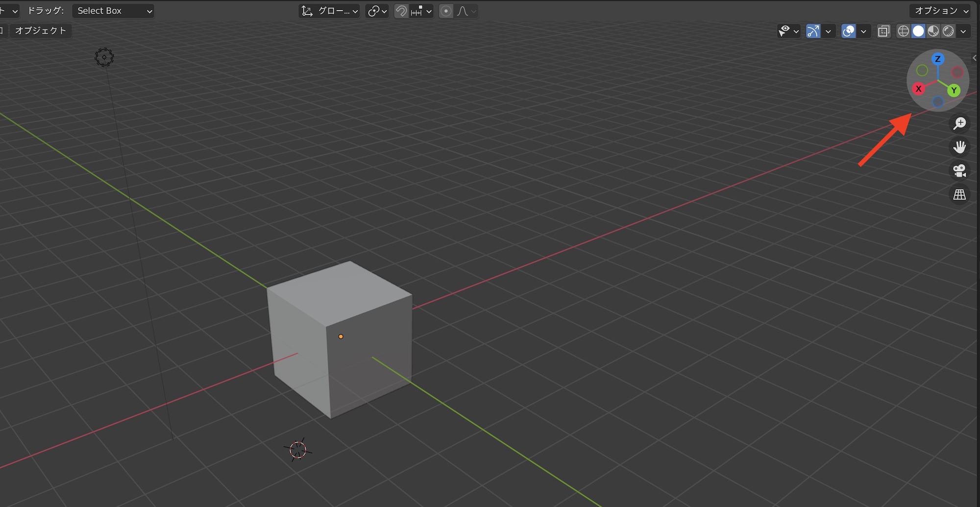This screenshot has width=980, height=507.
Task: Toggle X-ray mode
Action: (883, 31)
